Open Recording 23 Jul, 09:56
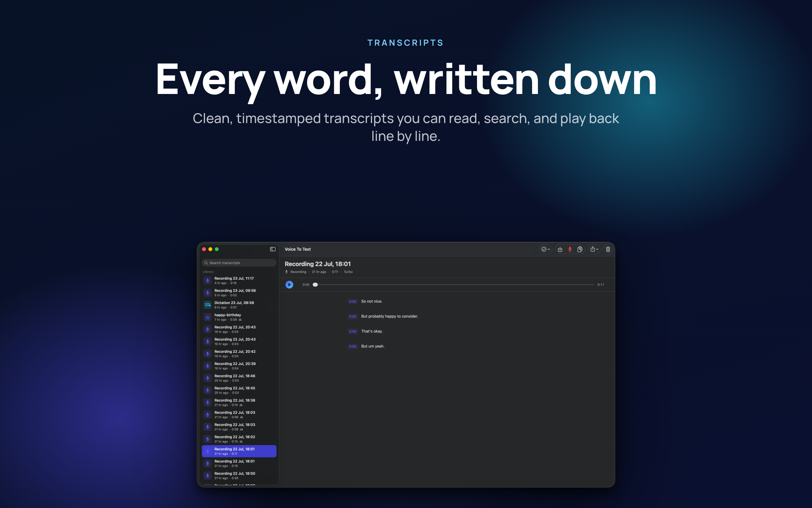The image size is (812, 508). tap(239, 293)
